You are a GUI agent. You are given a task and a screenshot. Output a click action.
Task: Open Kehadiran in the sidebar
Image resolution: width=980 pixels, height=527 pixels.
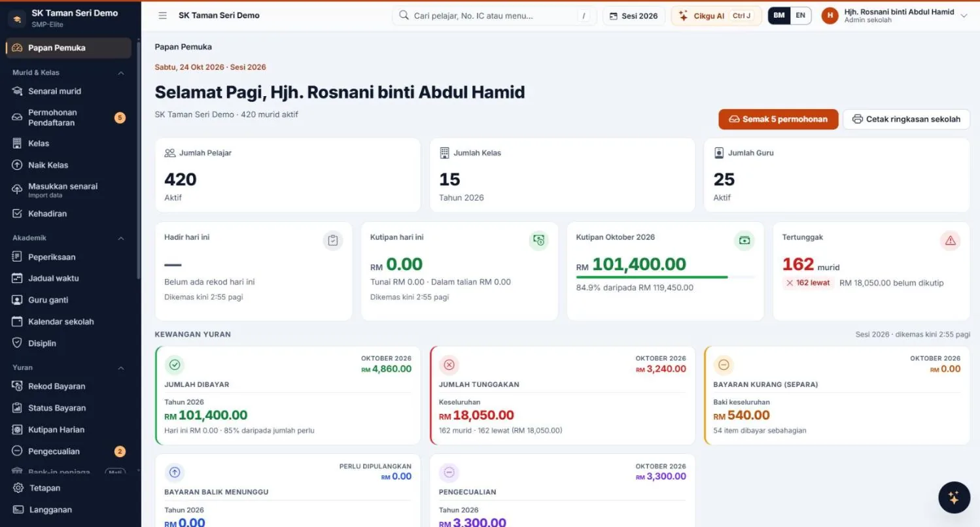[68, 213]
